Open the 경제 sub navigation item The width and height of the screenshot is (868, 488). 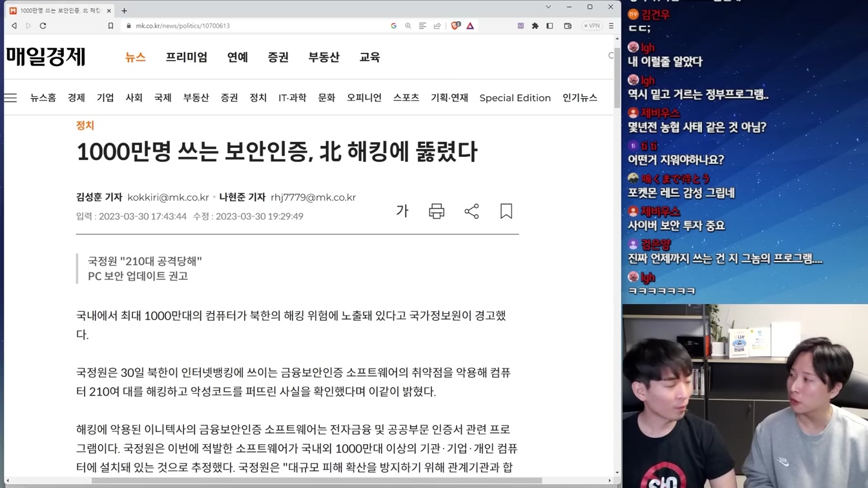coord(76,97)
